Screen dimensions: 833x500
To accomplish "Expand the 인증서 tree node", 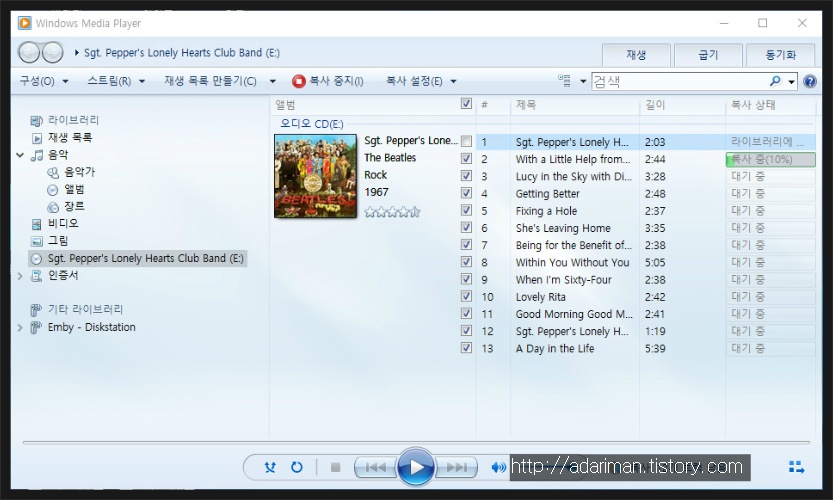I will tap(20, 276).
